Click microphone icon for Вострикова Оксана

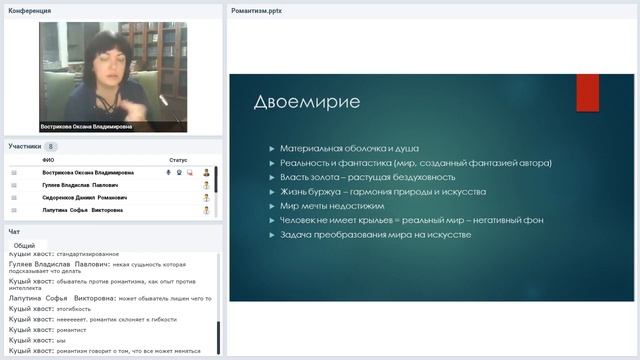[x=168, y=173]
